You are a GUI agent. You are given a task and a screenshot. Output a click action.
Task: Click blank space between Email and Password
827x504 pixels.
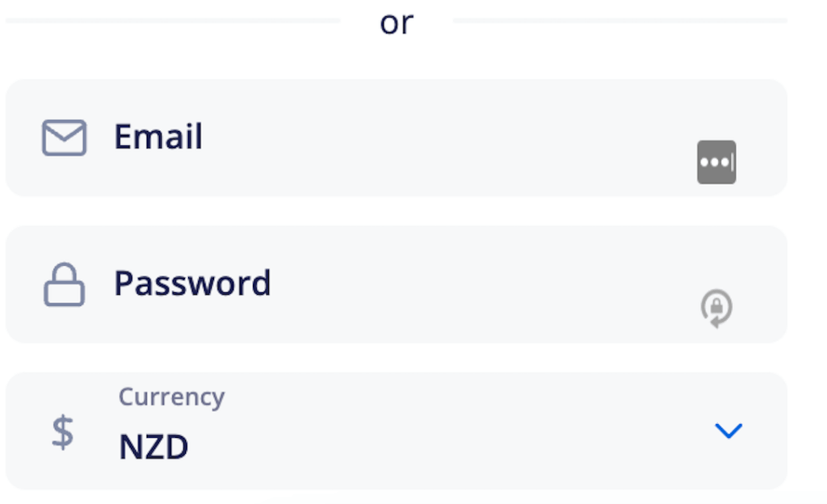point(396,211)
